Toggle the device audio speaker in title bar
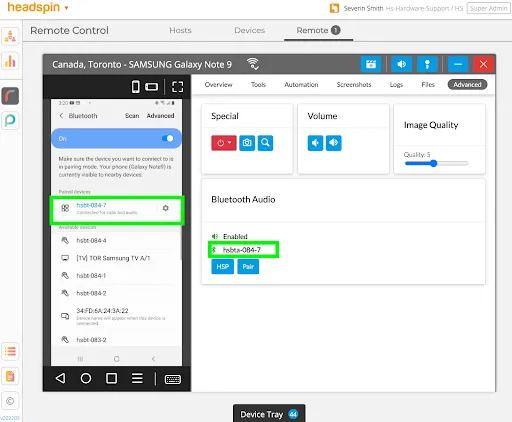The width and height of the screenshot is (512, 422). [x=402, y=64]
